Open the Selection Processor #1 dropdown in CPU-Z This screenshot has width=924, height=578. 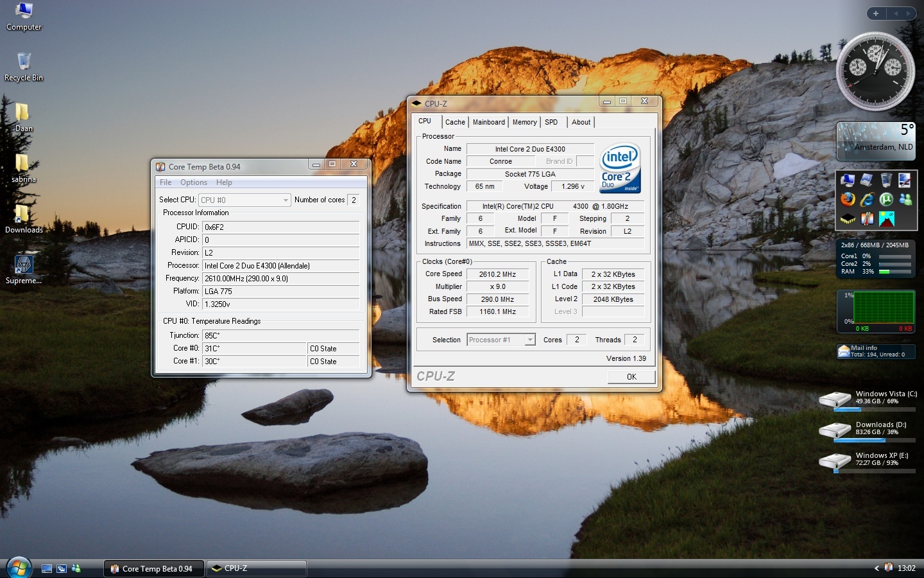(x=501, y=340)
